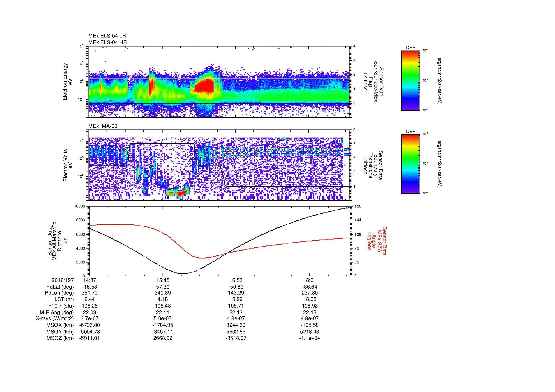This screenshot has width=555, height=392.
Task: Click the PdLon value '340.89'
Action: tap(163, 293)
